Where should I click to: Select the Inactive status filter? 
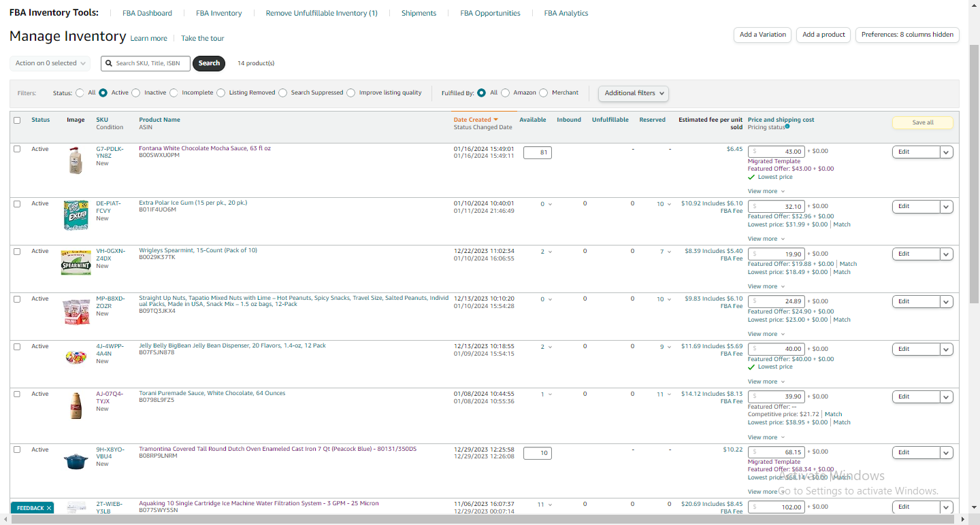(x=136, y=92)
